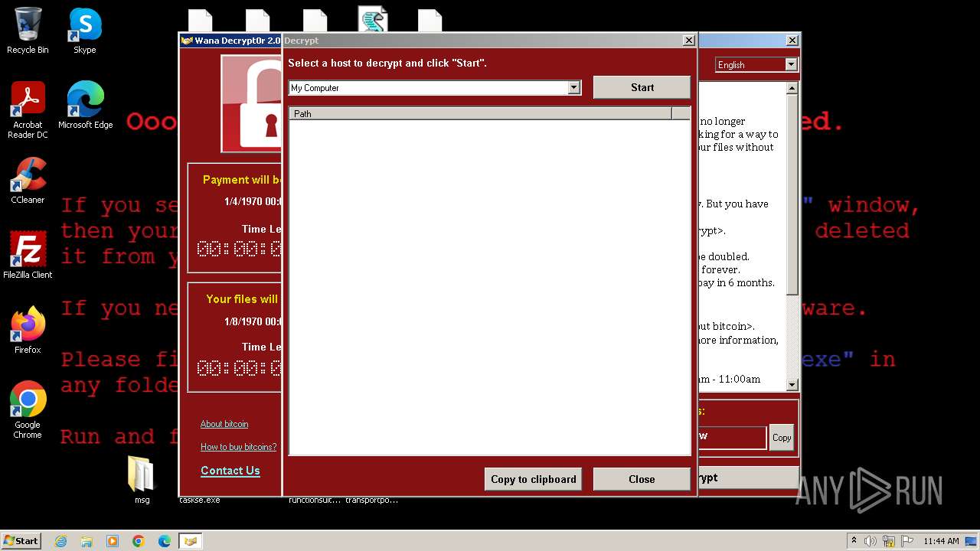Open How to buy bitcoins link
The height and width of the screenshot is (551, 980).
239,447
